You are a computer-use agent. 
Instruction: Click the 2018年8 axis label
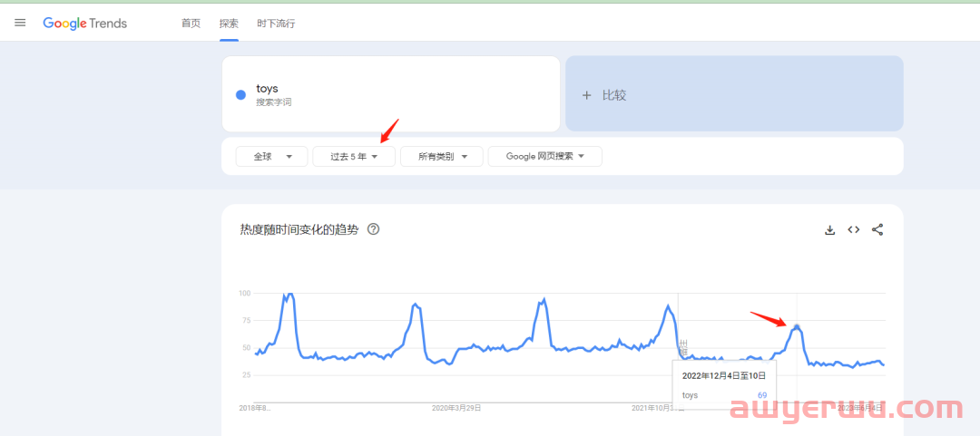pos(255,408)
